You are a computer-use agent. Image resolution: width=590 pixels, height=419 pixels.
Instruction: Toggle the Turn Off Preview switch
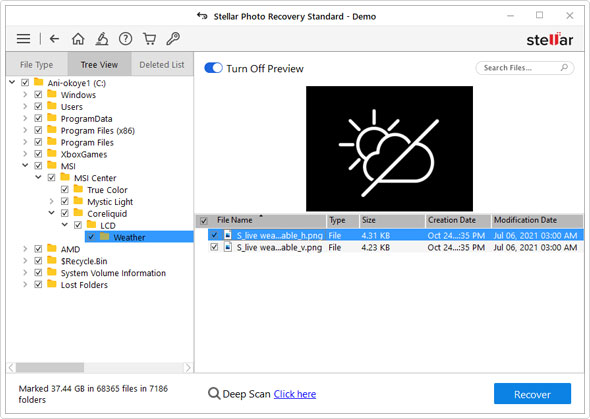tap(213, 68)
